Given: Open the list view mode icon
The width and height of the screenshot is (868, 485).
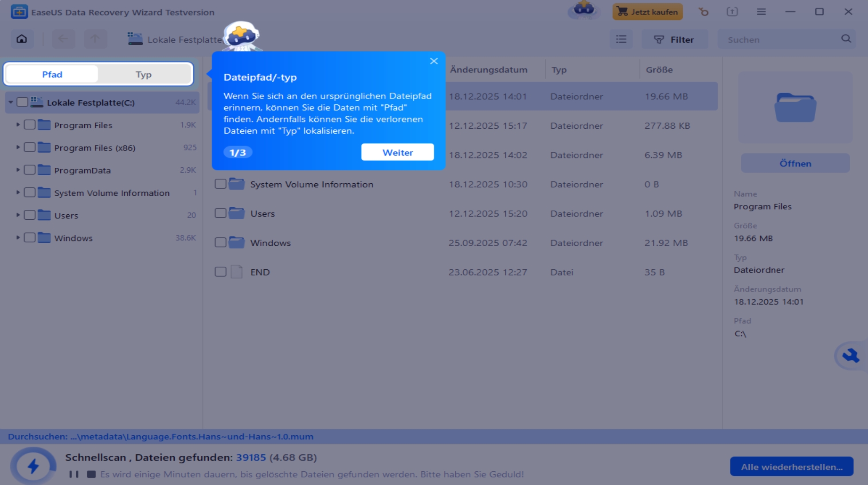Looking at the screenshot, I should pos(621,39).
